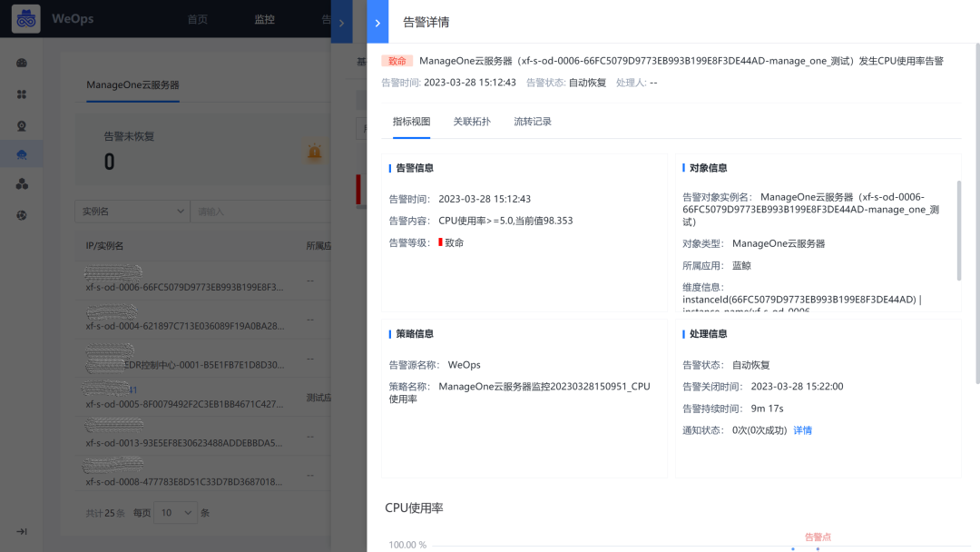Viewport: 980px width, 552px height.
Task: Click the 自动恢复 status in 处理信息
Action: coord(750,364)
